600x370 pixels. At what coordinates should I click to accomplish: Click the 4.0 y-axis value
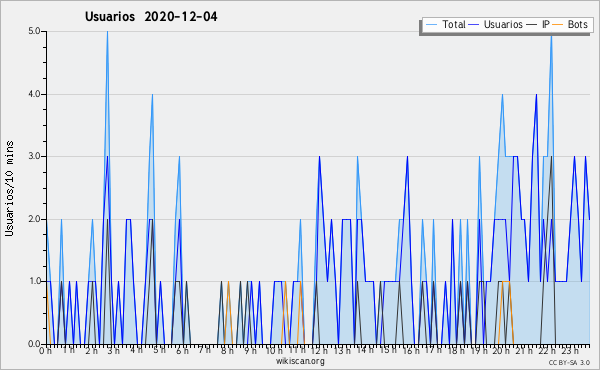[34, 94]
